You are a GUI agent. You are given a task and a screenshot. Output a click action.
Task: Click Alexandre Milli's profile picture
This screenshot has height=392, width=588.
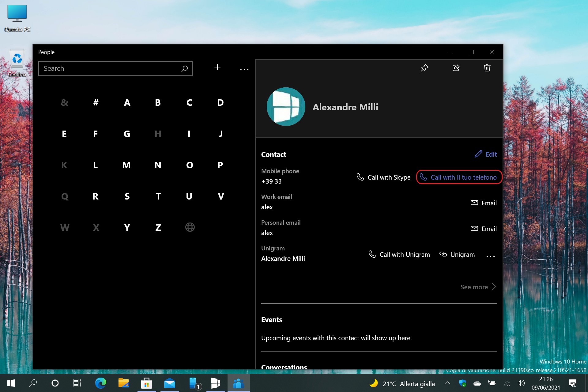[x=286, y=107]
